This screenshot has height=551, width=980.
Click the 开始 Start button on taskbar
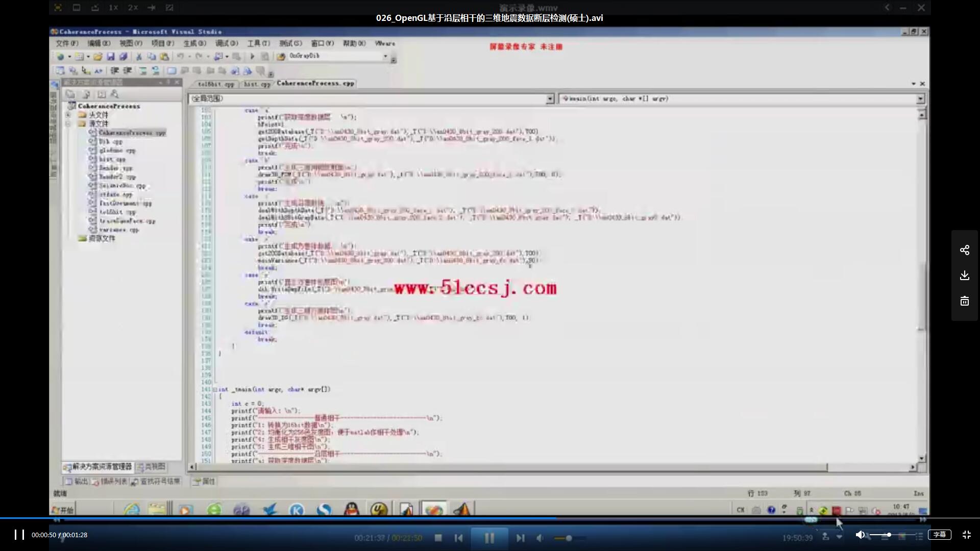point(63,510)
